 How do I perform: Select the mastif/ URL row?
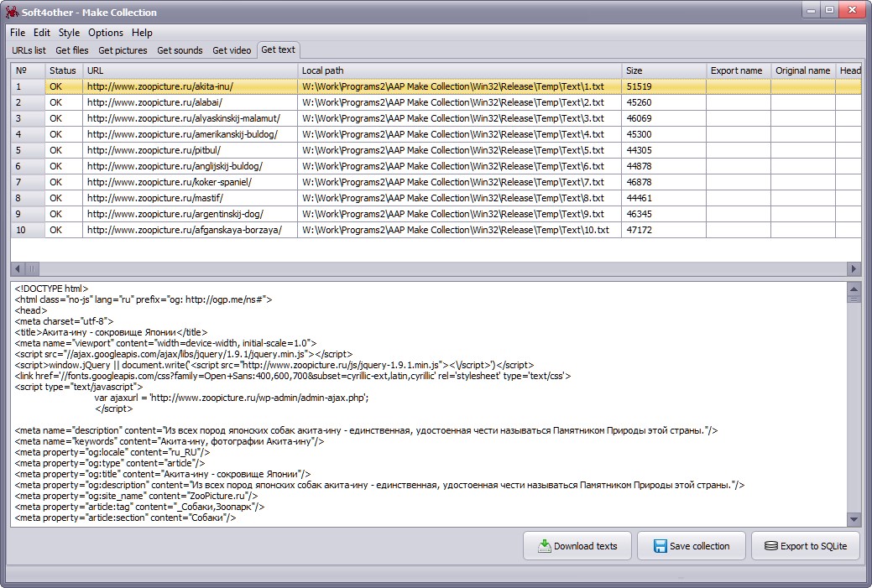click(x=436, y=198)
